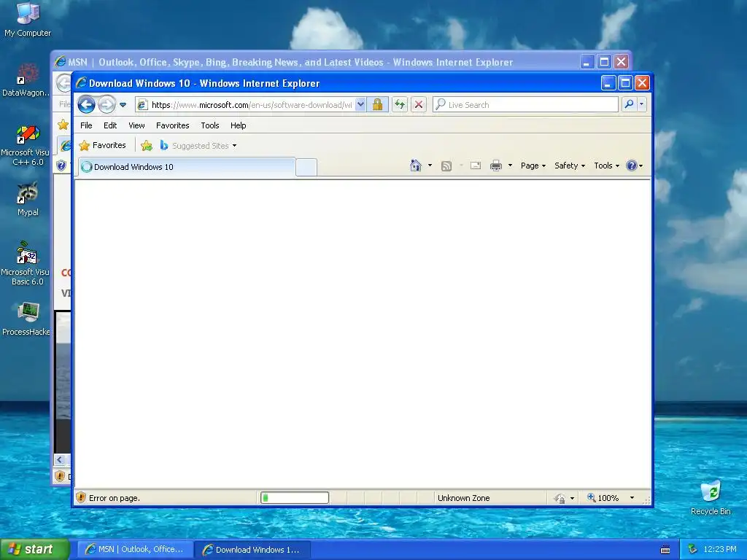Select the Recycle Bin icon
The height and width of the screenshot is (560, 747).
(711, 497)
